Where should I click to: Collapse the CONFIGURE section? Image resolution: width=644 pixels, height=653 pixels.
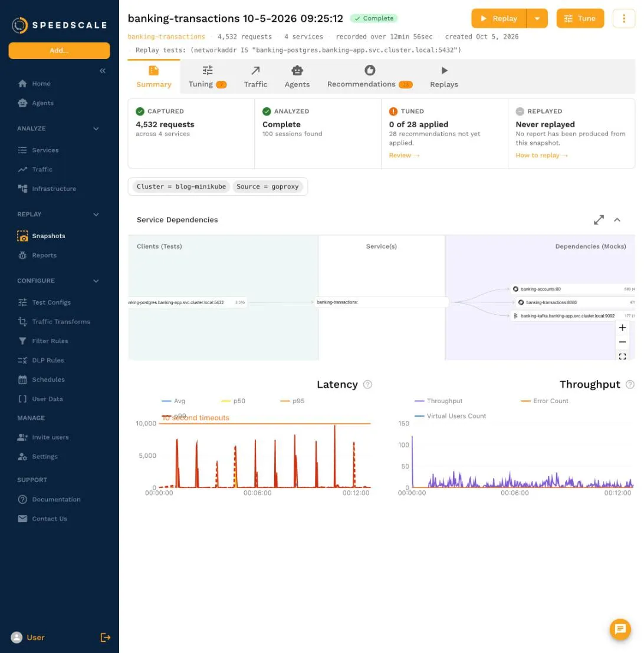[x=96, y=281]
